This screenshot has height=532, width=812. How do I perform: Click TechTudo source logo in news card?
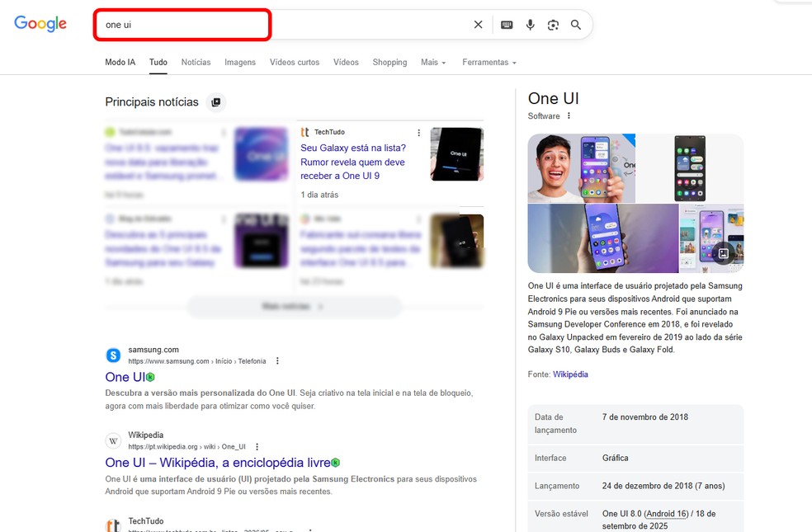[305, 132]
